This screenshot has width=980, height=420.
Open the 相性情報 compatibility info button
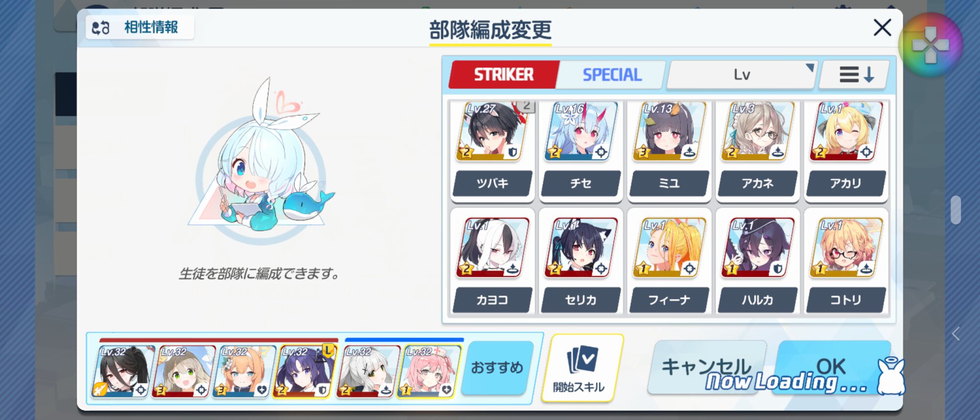[140, 27]
